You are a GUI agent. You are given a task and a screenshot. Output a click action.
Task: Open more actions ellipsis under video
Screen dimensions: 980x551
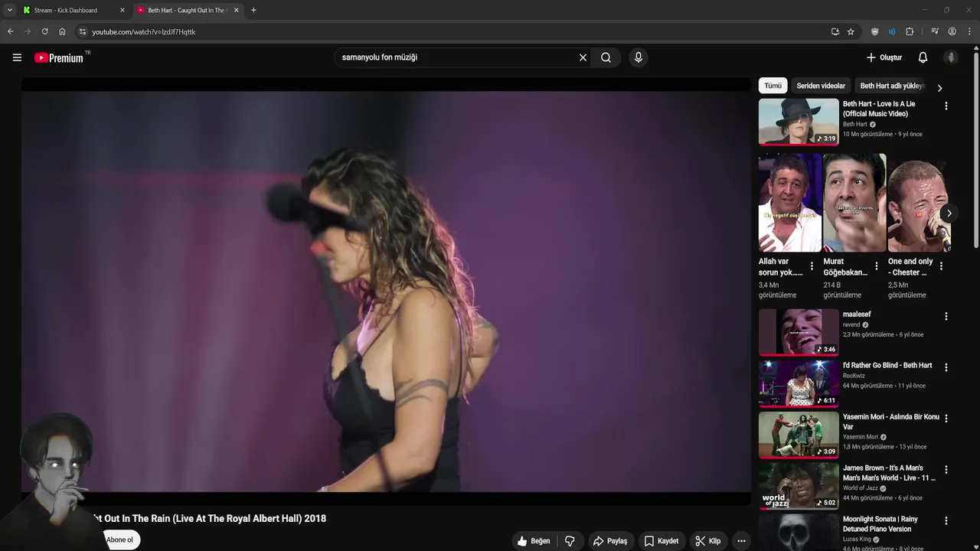741,541
